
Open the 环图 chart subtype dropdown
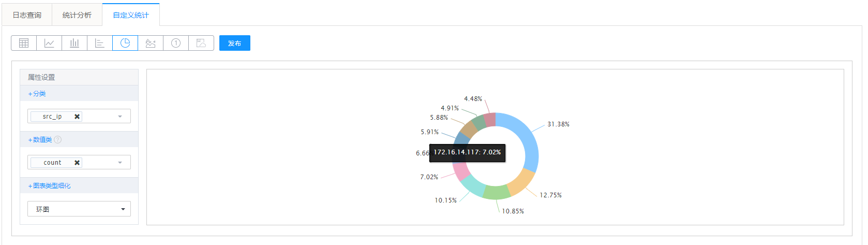(79, 209)
